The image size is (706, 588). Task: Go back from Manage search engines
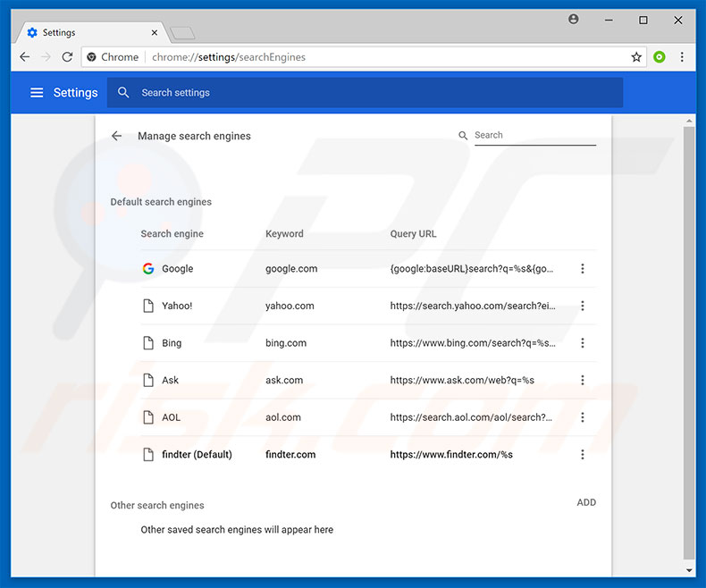point(116,136)
